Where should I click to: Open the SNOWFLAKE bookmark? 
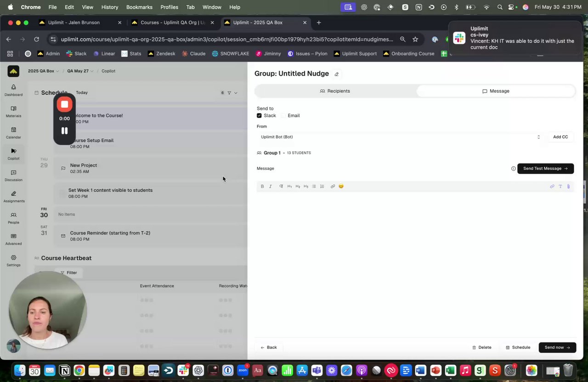230,54
